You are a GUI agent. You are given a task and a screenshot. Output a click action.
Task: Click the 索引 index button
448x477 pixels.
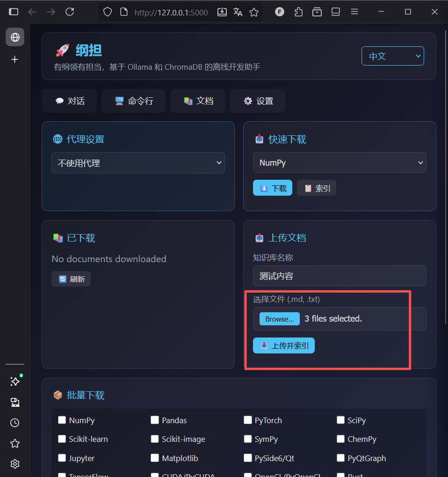317,188
